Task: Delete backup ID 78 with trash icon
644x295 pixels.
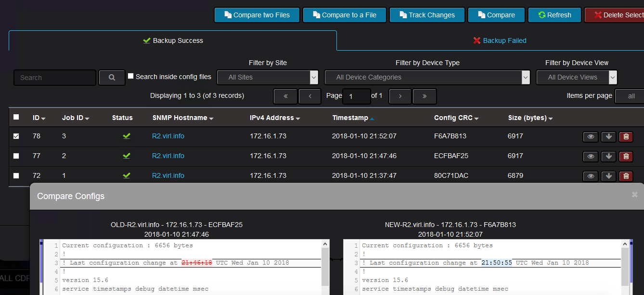Action: [626, 137]
